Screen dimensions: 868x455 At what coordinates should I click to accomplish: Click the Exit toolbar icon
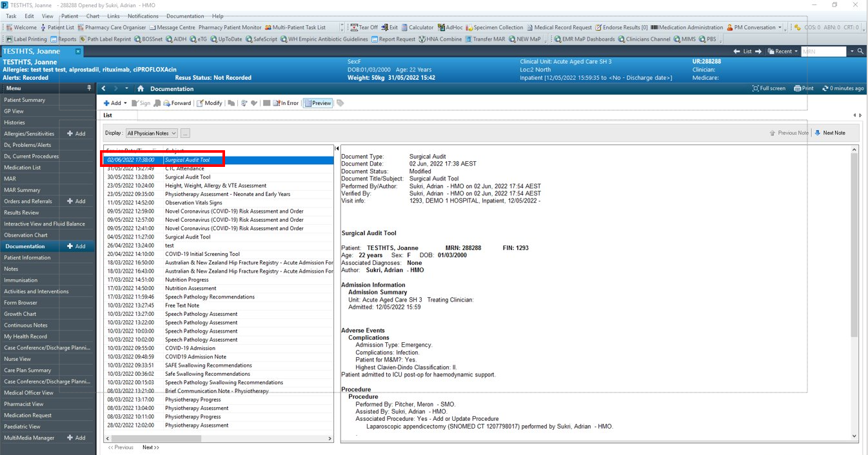point(390,28)
